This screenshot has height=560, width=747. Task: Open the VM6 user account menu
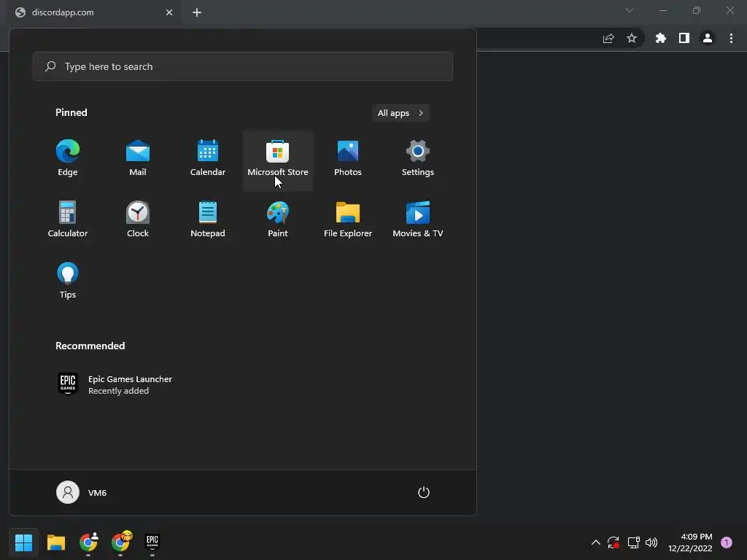(x=82, y=492)
